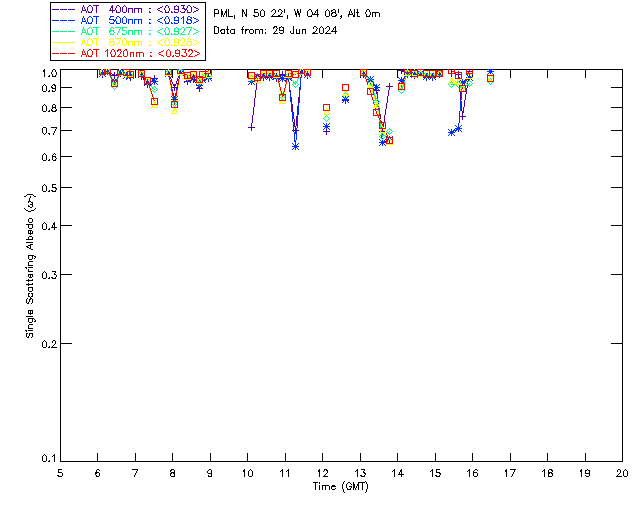Screen dimensions: 640x512
Task: Click the 12 tick label on time axis
Action: pos(323,472)
